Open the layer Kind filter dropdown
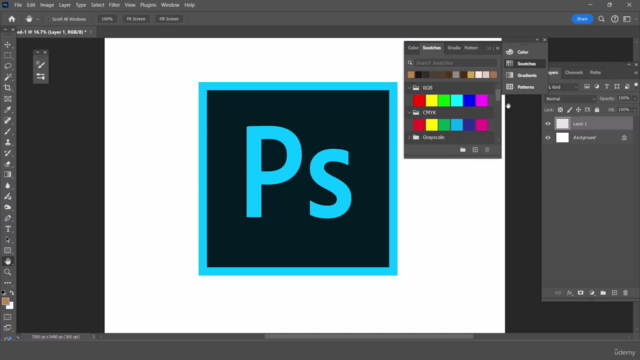640x360 pixels. pos(562,87)
